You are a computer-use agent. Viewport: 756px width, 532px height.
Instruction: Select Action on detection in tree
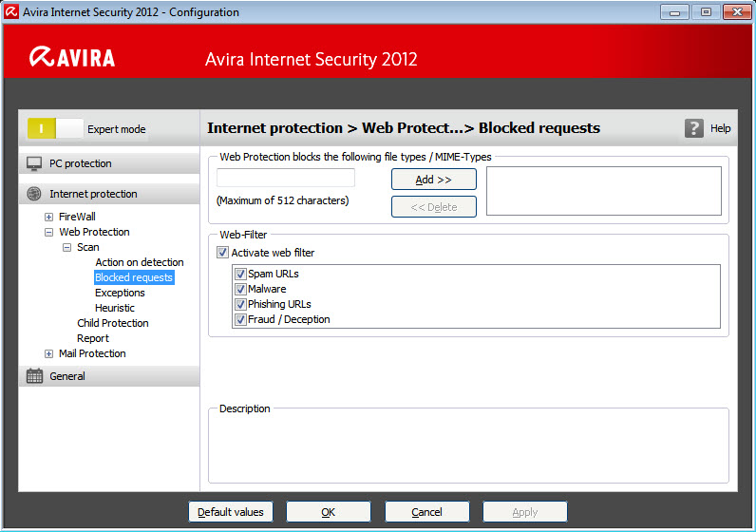pyautogui.click(x=140, y=262)
